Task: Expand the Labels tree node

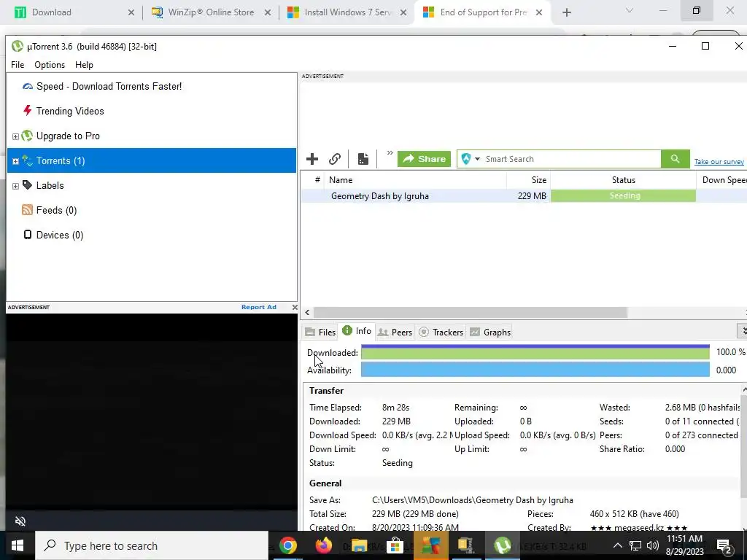Action: point(15,186)
